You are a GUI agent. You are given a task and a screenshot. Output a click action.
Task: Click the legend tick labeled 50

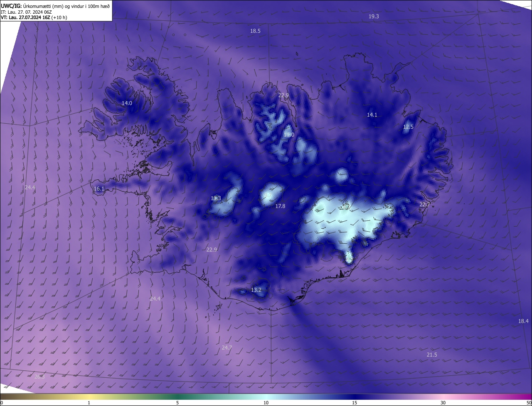coord(529,403)
